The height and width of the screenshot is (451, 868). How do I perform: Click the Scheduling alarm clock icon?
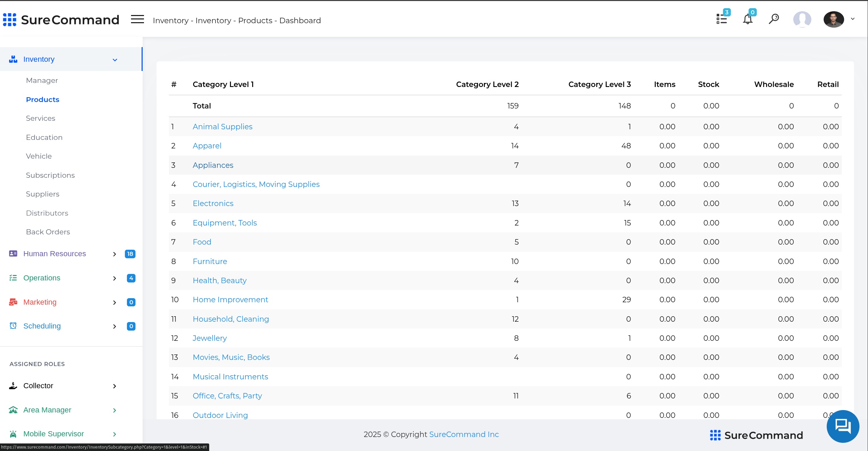[x=13, y=326]
